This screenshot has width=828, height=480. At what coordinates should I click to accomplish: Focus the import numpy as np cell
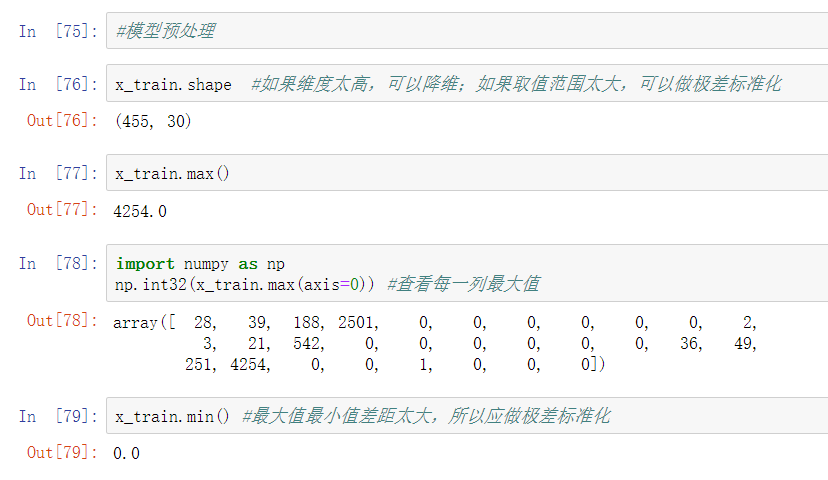point(467,273)
